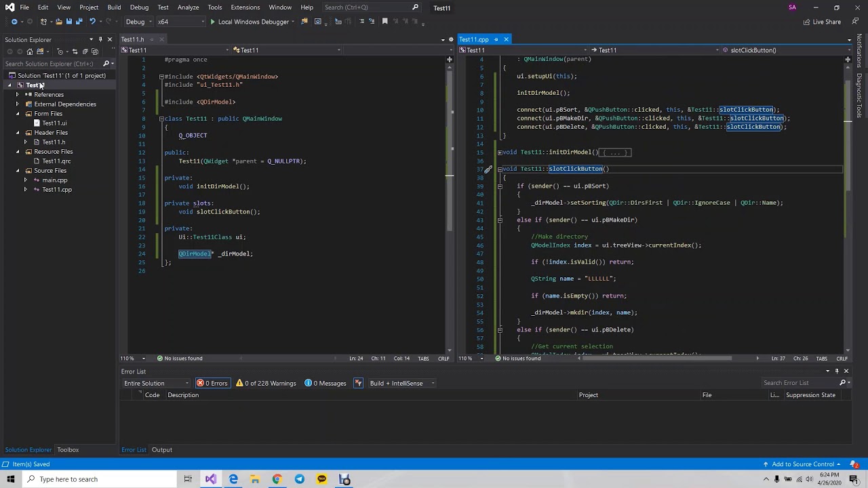Open File Explorer from the taskbar

pos(255,479)
